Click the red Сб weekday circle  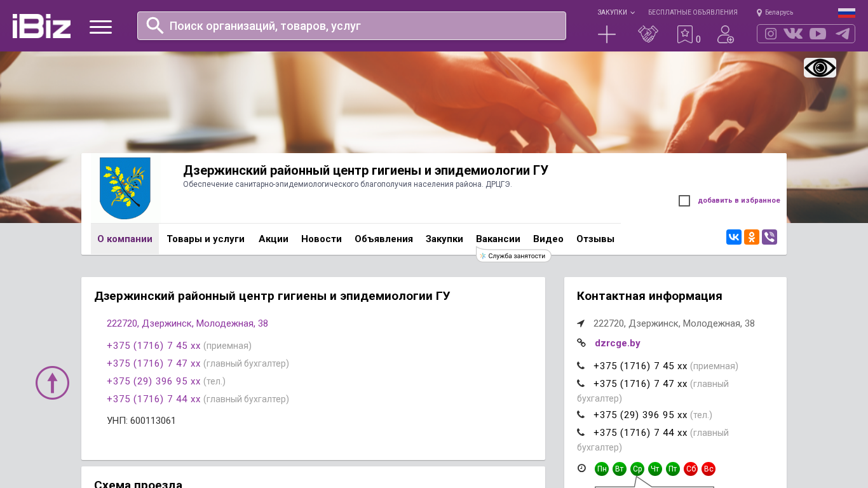tap(691, 469)
